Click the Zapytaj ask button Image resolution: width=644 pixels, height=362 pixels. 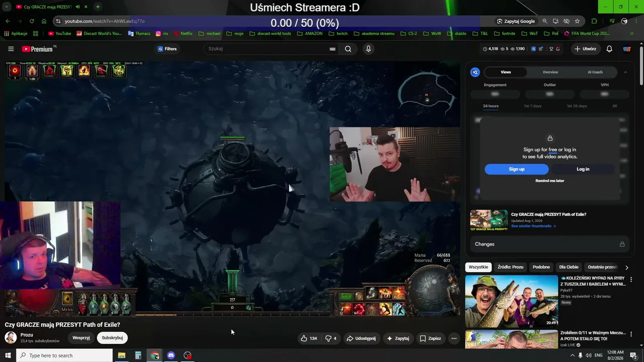(x=397, y=338)
